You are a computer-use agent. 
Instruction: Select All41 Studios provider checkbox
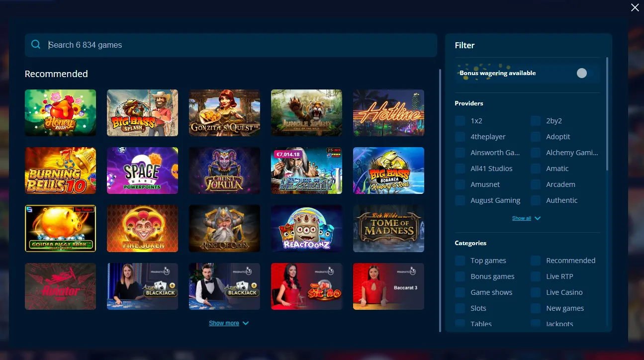click(x=460, y=169)
